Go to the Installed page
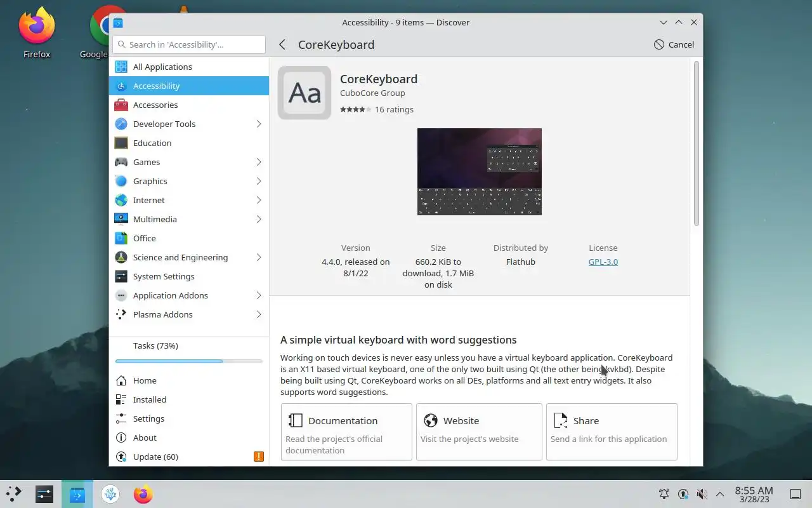 189,399
